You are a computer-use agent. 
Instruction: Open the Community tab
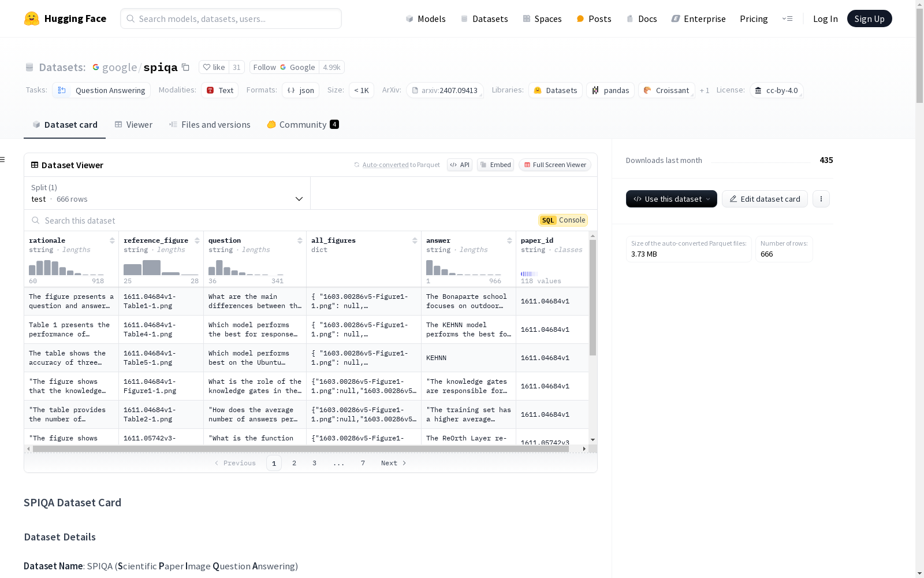point(303,124)
